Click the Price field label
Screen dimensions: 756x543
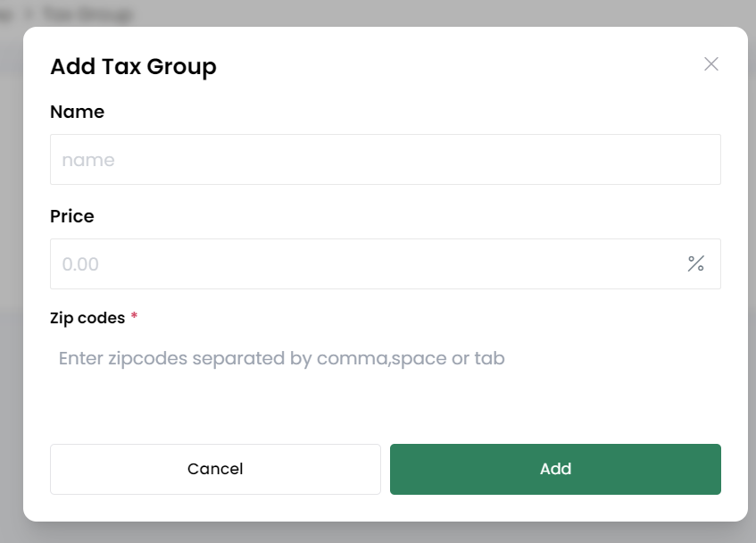click(72, 216)
